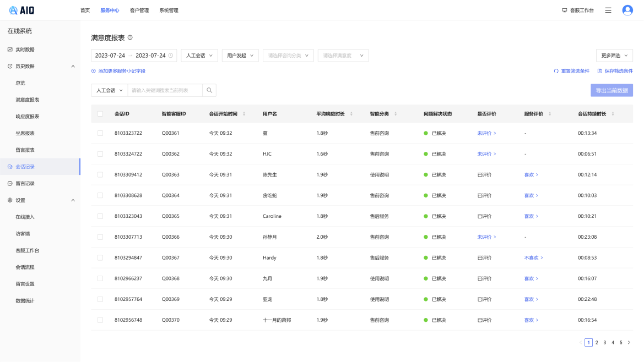Sort by 服务评价 column arrows
The image size is (644, 362).
click(x=550, y=114)
